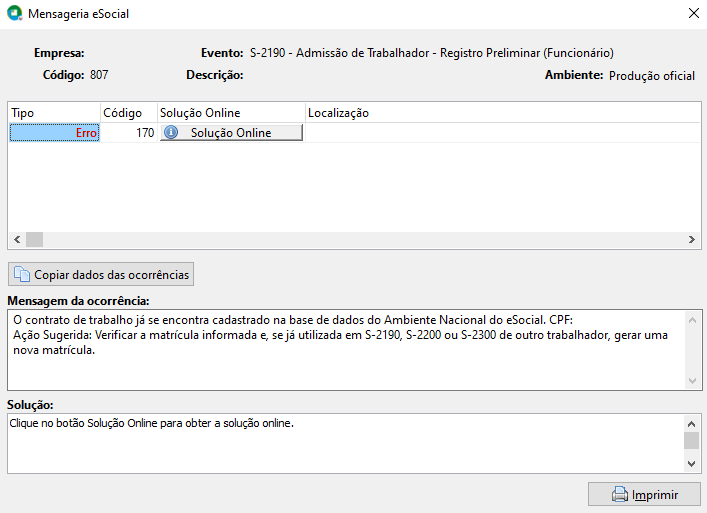
Task: Click the info icon on Solução Online button
Action: tap(171, 133)
